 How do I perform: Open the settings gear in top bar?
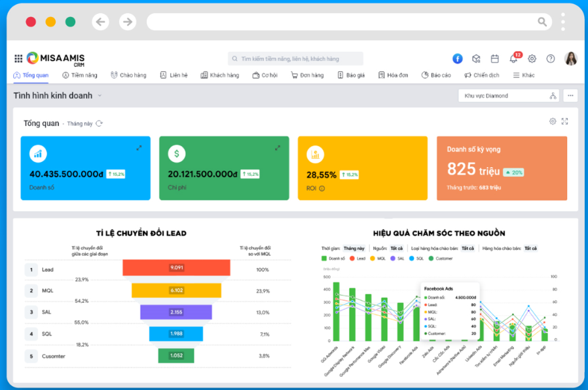[x=532, y=59]
